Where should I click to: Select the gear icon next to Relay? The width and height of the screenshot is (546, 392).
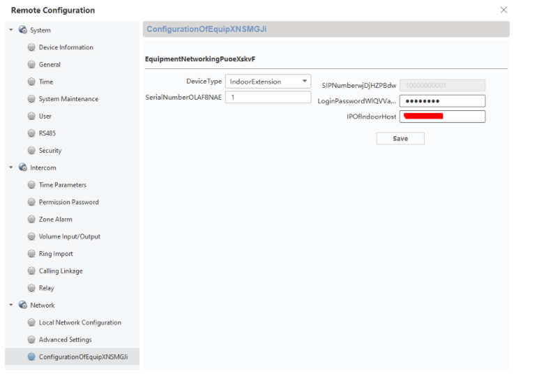coord(31,288)
